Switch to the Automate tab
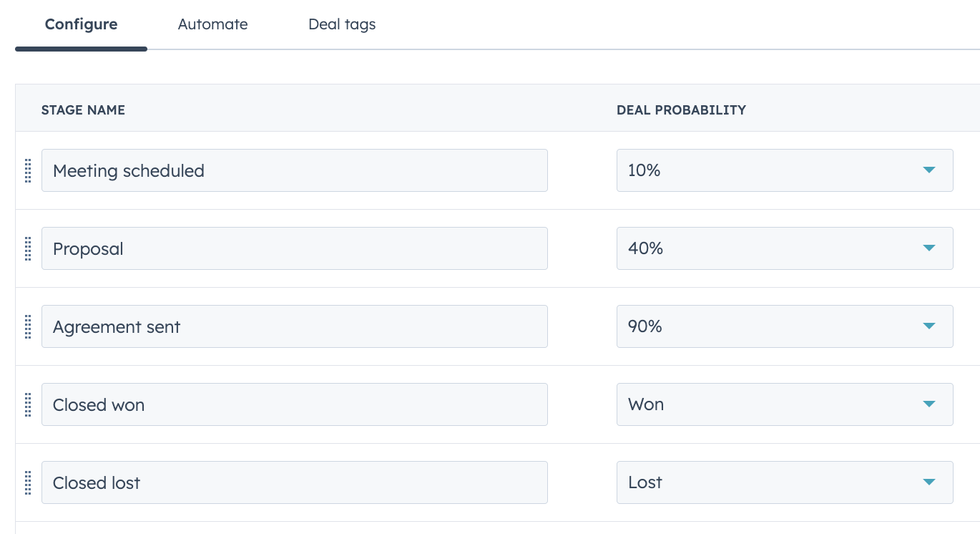 coord(212,24)
